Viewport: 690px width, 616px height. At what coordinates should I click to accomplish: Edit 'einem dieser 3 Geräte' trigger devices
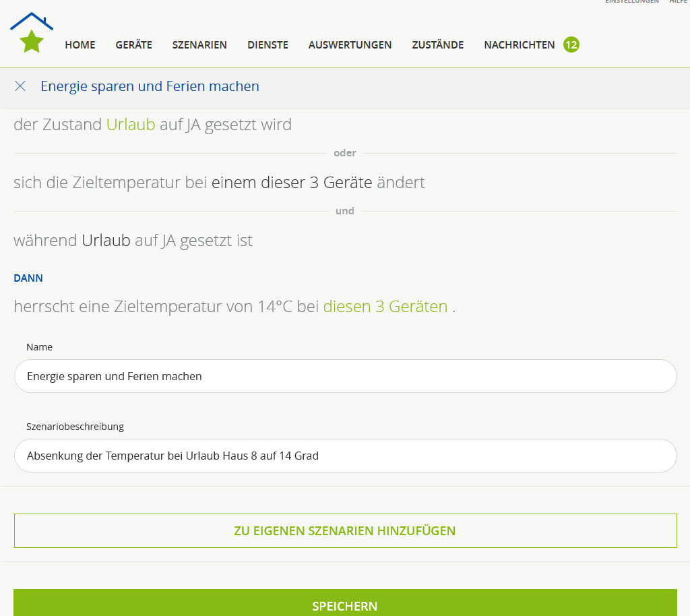(292, 183)
